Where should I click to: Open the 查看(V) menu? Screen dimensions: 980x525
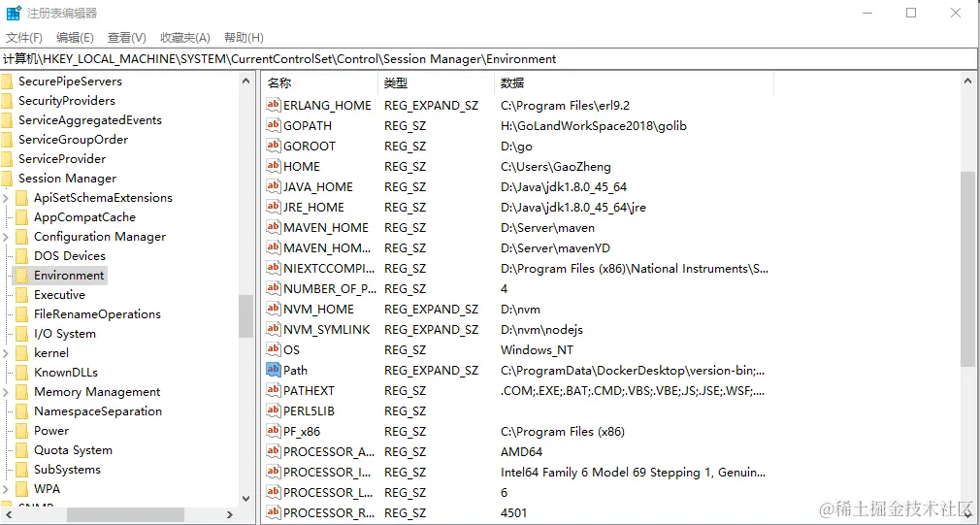point(127,38)
